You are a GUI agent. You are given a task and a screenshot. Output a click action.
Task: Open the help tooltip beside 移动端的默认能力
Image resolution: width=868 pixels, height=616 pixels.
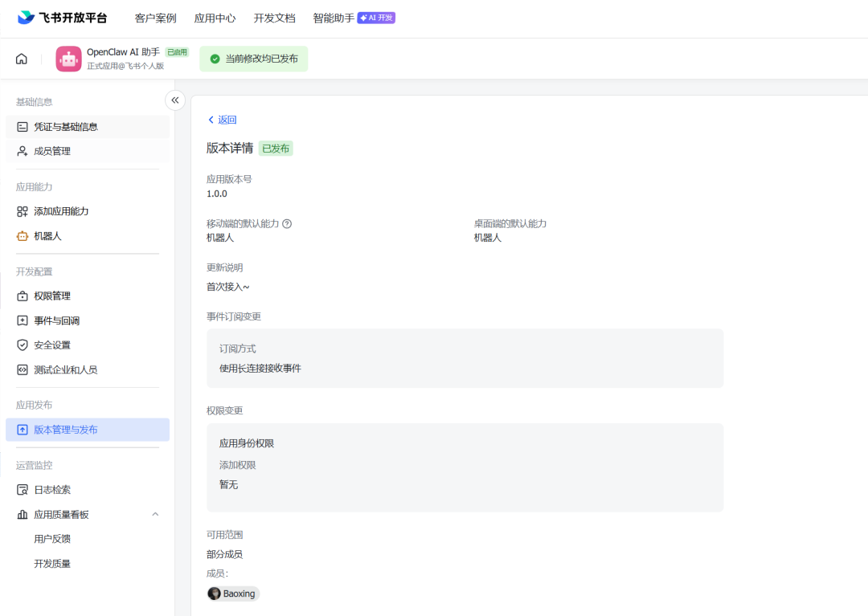tap(288, 223)
